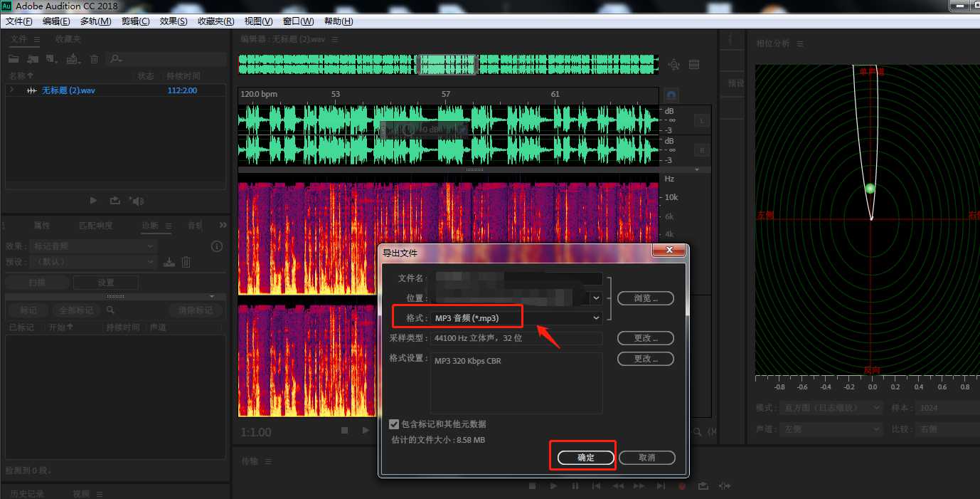Click the open file folder icon in Files panel
The height and width of the screenshot is (499, 980).
click(x=14, y=59)
